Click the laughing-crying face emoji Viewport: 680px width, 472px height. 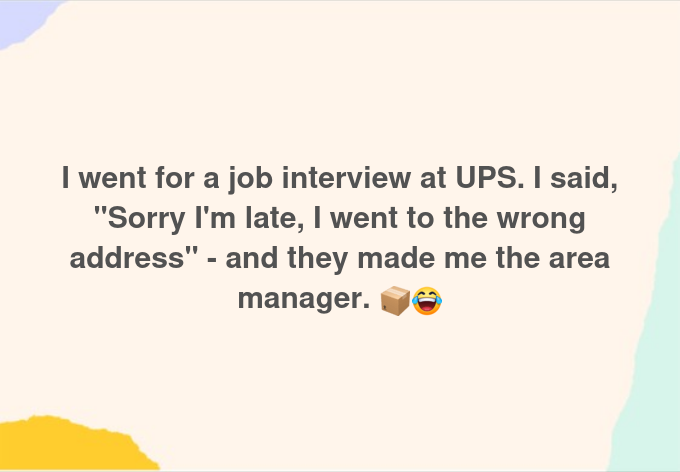pyautogui.click(x=427, y=299)
